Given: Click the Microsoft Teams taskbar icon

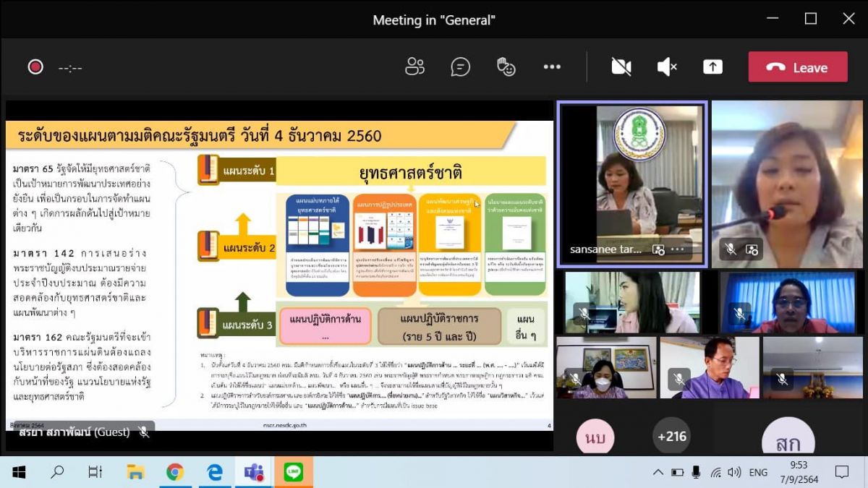Looking at the screenshot, I should coord(254,472).
